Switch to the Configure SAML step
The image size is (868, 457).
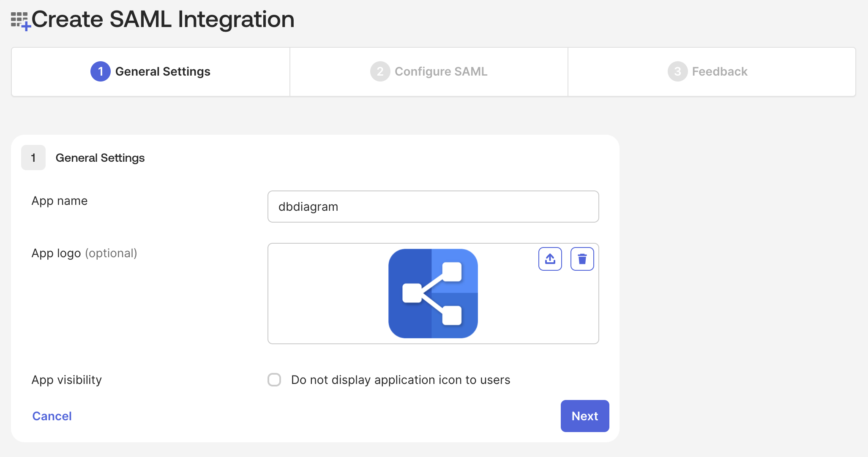click(441, 71)
